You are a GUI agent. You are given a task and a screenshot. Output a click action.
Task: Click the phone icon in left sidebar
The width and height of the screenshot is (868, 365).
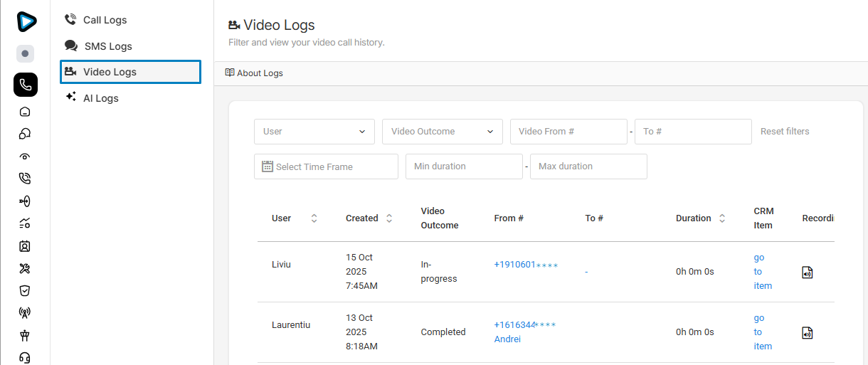(x=25, y=85)
